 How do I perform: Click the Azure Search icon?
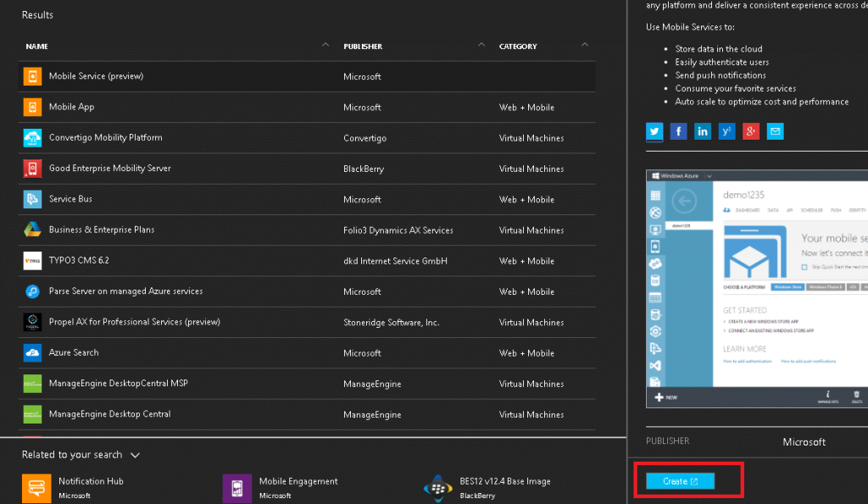tap(32, 352)
